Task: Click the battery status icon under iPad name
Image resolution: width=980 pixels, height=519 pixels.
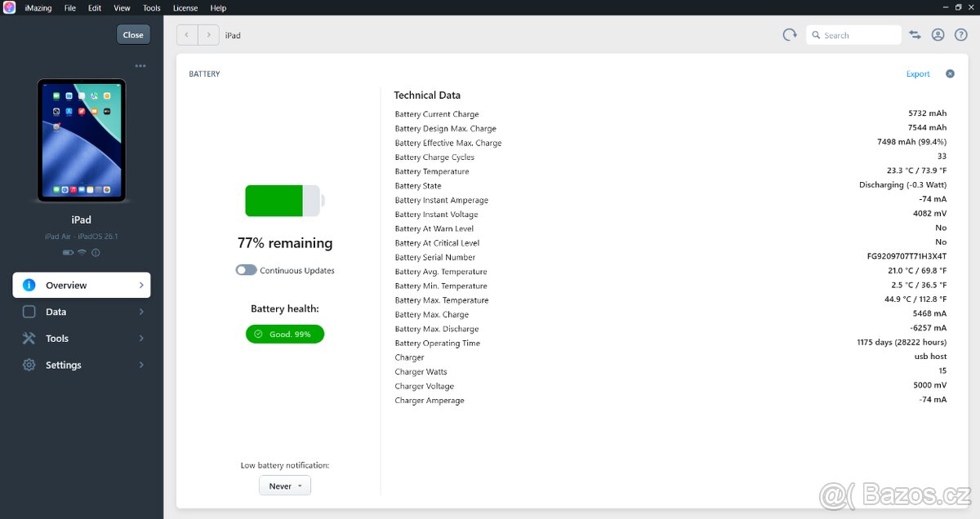Action: [68, 253]
